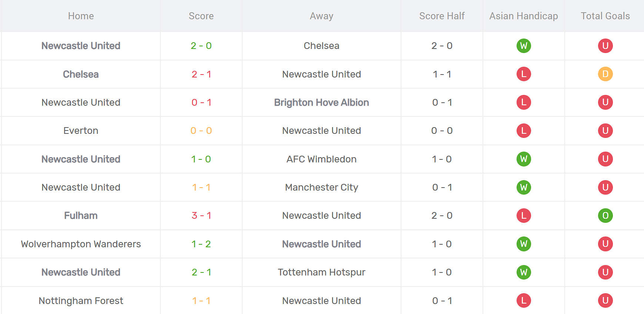Click the green W badge in the AFC Wimbledon row
Screen dimensions: 644x314
coord(523,159)
